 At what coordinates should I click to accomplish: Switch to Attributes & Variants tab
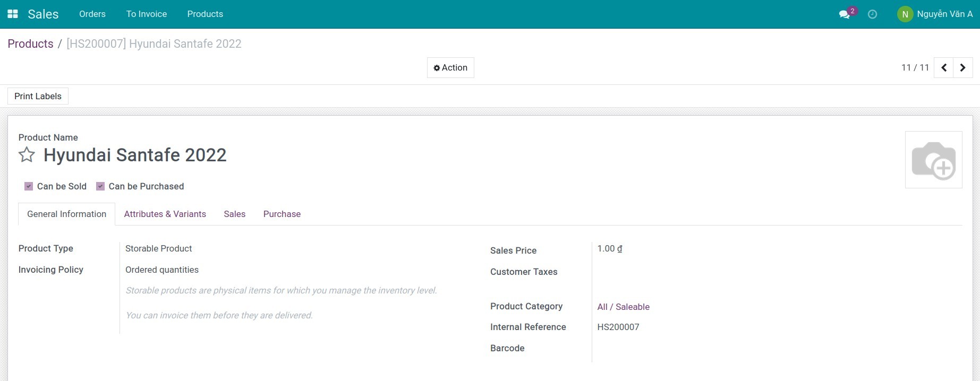[165, 214]
